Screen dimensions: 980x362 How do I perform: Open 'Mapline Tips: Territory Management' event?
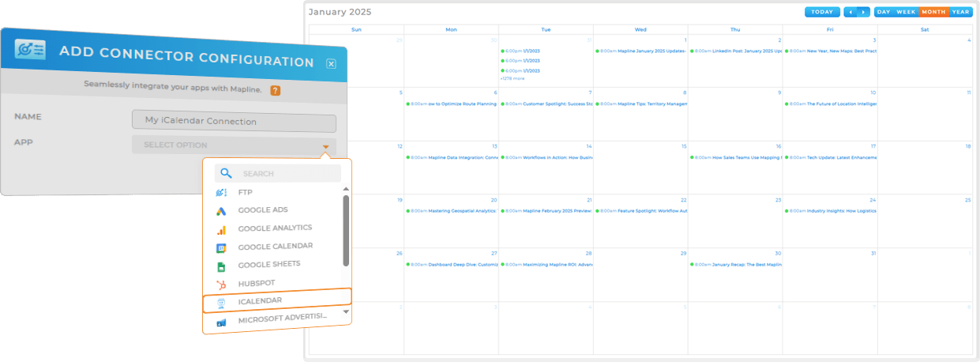(x=640, y=104)
